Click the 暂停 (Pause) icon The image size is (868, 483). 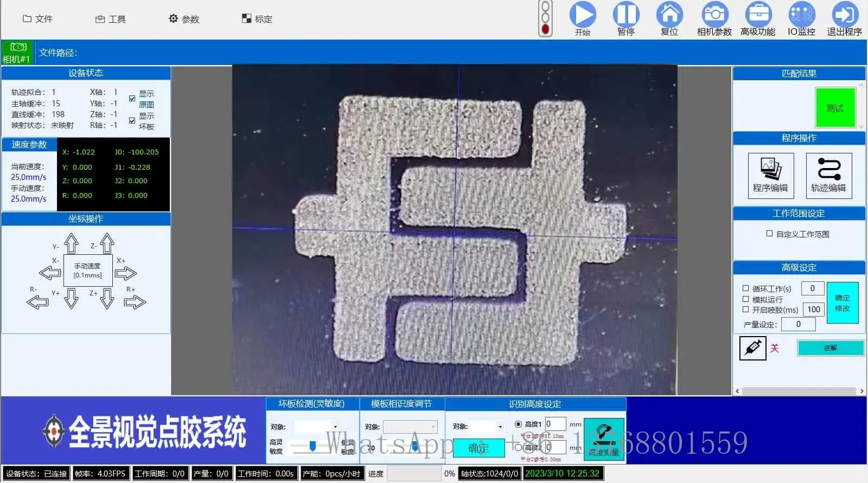[626, 15]
